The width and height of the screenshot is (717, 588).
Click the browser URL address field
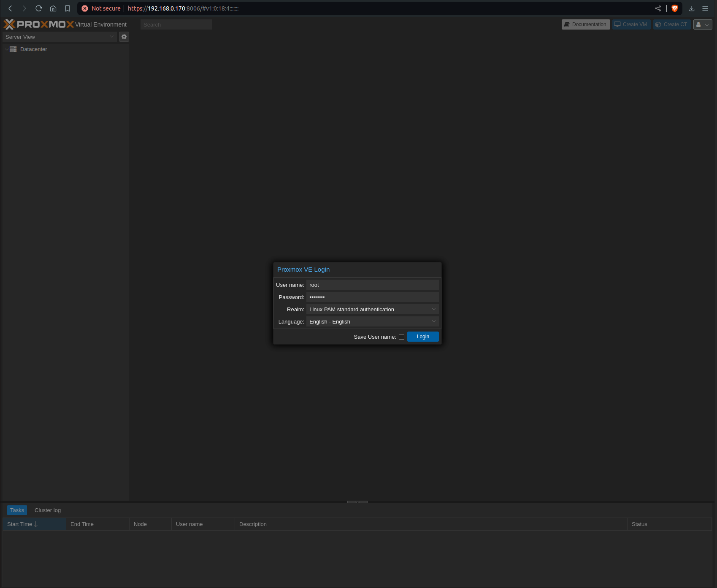[x=380, y=8]
